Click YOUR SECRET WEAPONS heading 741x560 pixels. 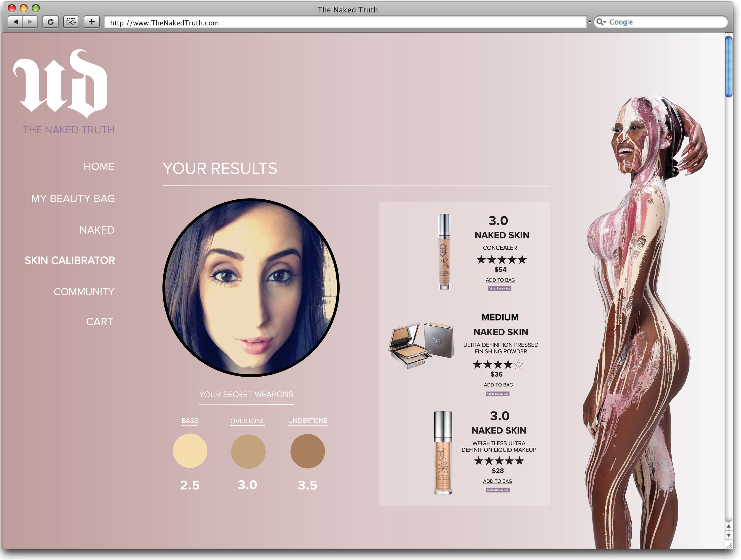(x=246, y=395)
